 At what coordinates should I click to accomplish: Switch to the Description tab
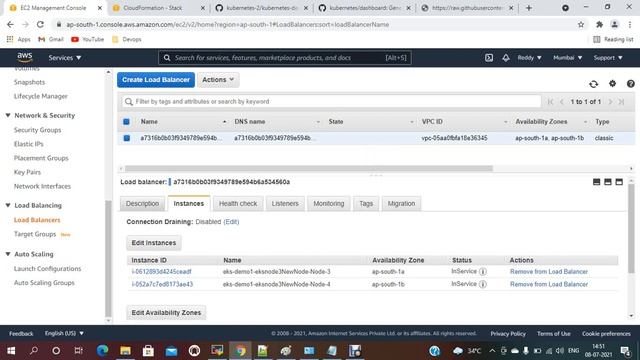pyautogui.click(x=142, y=203)
